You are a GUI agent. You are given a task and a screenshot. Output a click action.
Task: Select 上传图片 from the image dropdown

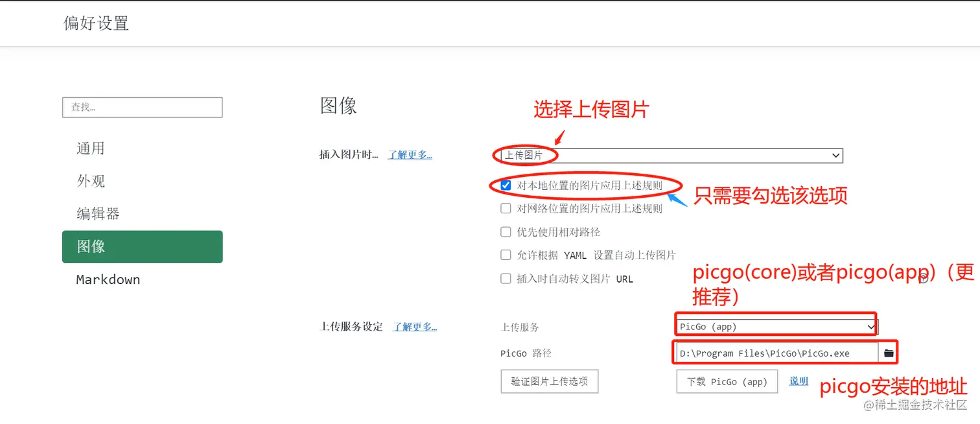point(524,156)
